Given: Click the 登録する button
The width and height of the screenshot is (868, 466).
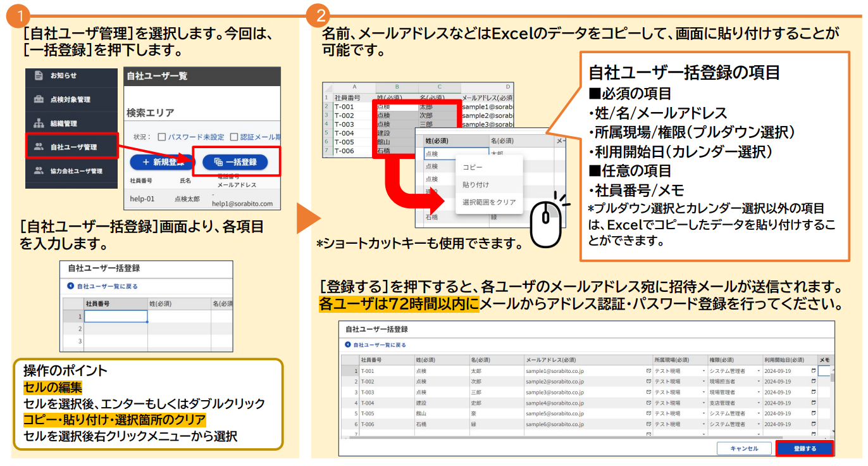Looking at the screenshot, I should (804, 448).
